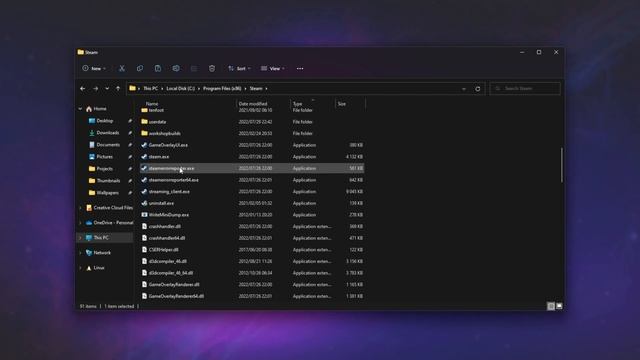Select CSERHelper.dll file name
Image resolution: width=640 pixels, height=360 pixels.
(163, 250)
